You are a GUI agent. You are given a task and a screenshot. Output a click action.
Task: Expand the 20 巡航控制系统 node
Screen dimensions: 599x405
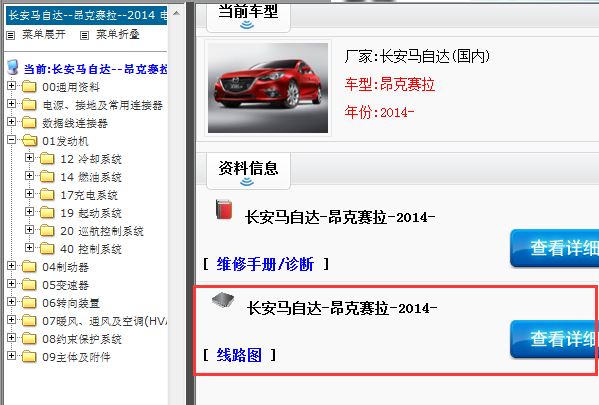pyautogui.click(x=29, y=229)
